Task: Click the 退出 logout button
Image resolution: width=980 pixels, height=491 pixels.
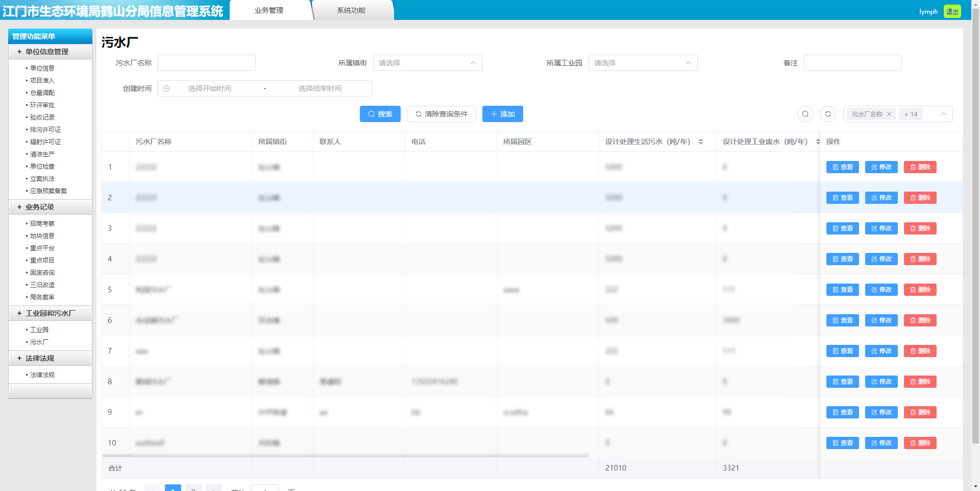Action: pos(952,11)
